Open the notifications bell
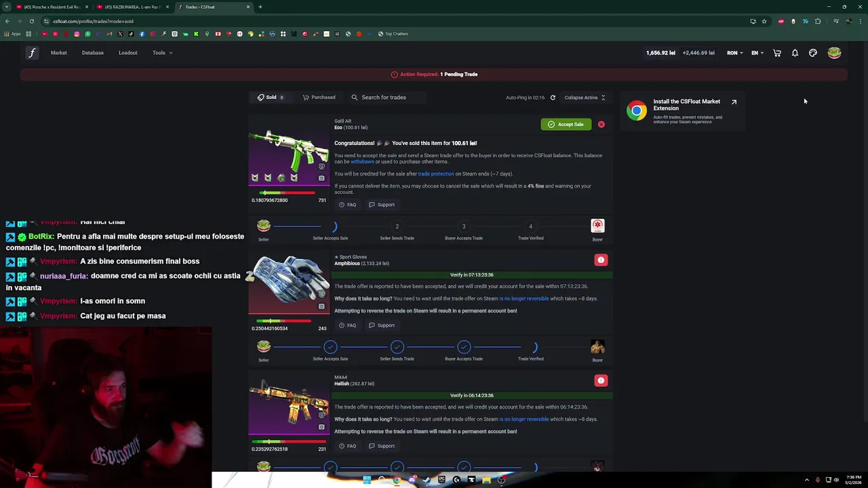The width and height of the screenshot is (868, 488). (x=795, y=53)
